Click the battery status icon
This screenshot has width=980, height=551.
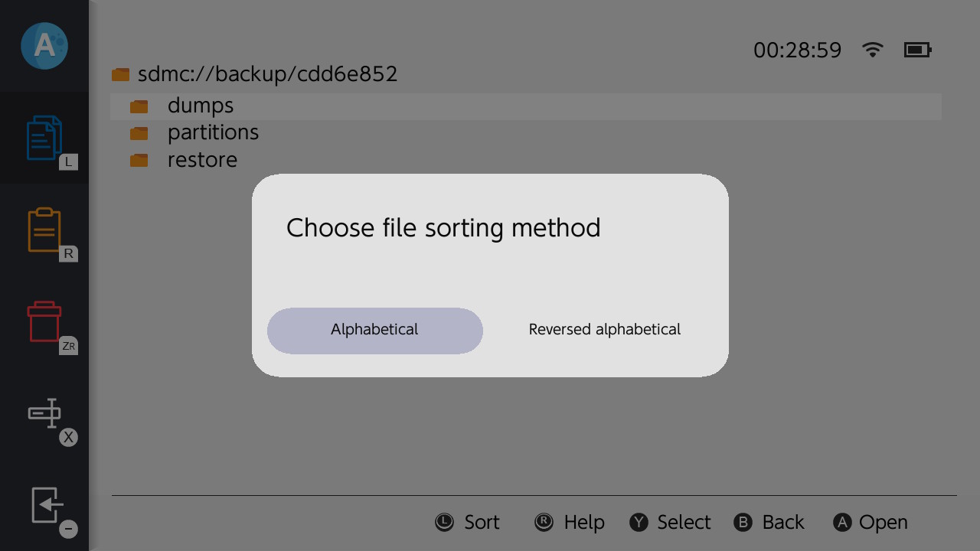pyautogui.click(x=917, y=50)
